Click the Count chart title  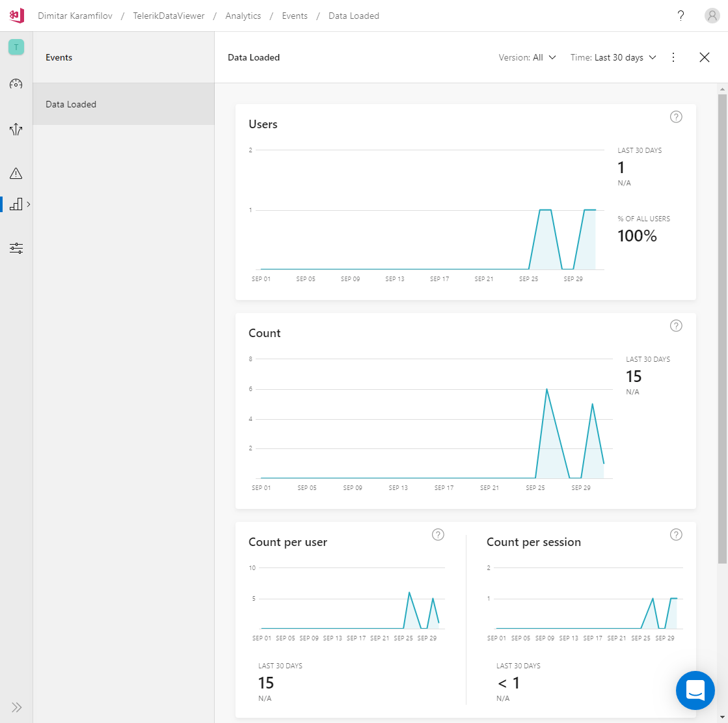pos(264,333)
